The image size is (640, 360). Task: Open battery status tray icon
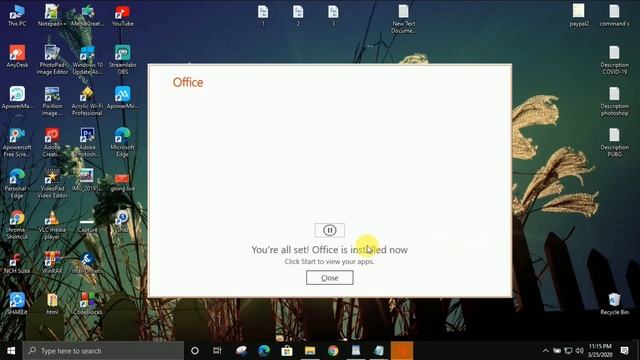[x=557, y=351]
